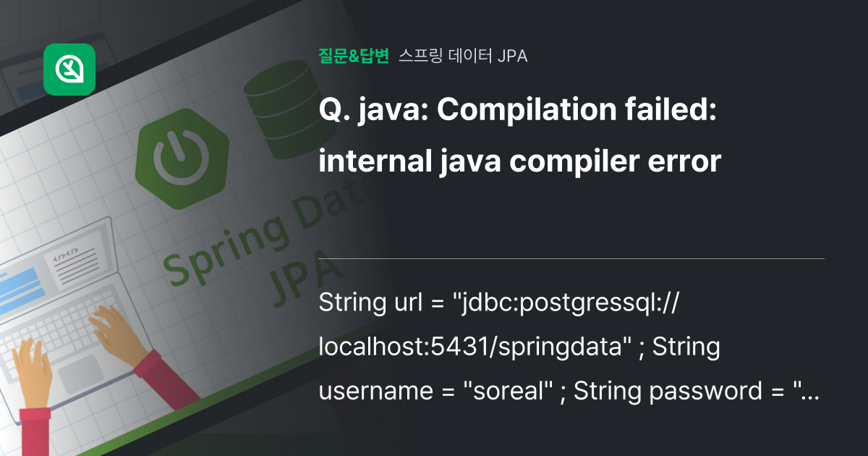Click the green Inflearn leaf logo
The image size is (868, 456).
pos(69,69)
